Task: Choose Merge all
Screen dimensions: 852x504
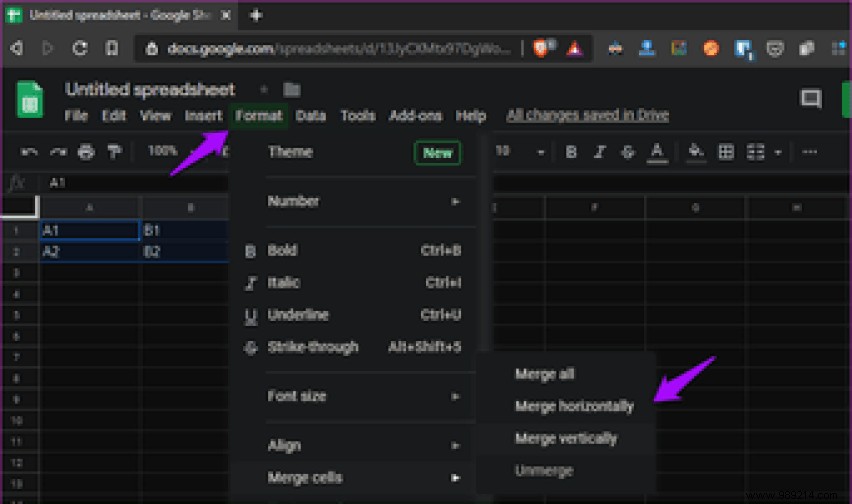Action: (x=566, y=374)
